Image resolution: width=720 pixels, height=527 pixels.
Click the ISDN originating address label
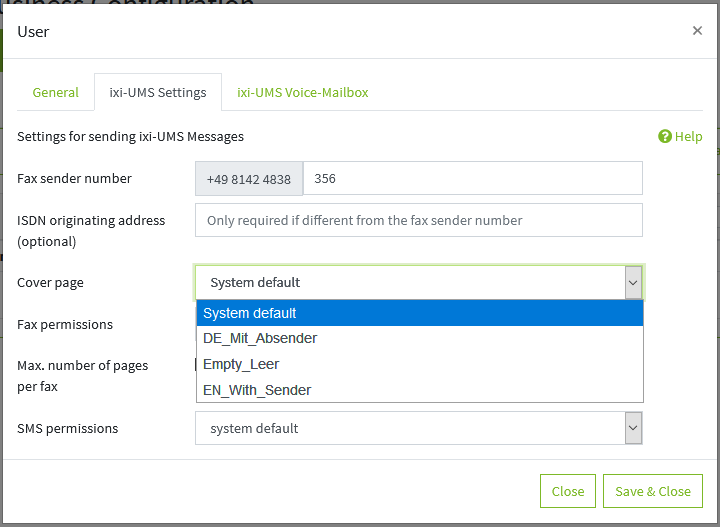(91, 220)
